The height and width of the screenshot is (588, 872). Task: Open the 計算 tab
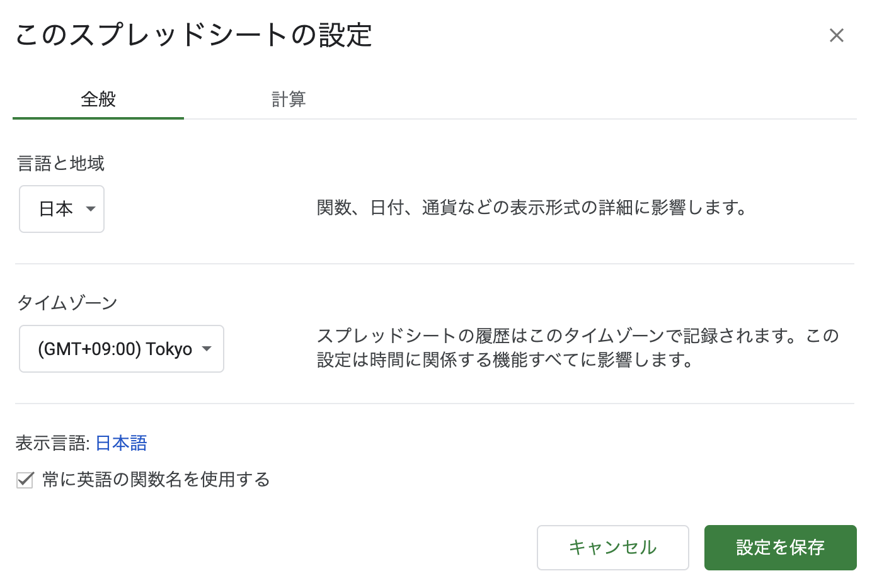click(289, 99)
